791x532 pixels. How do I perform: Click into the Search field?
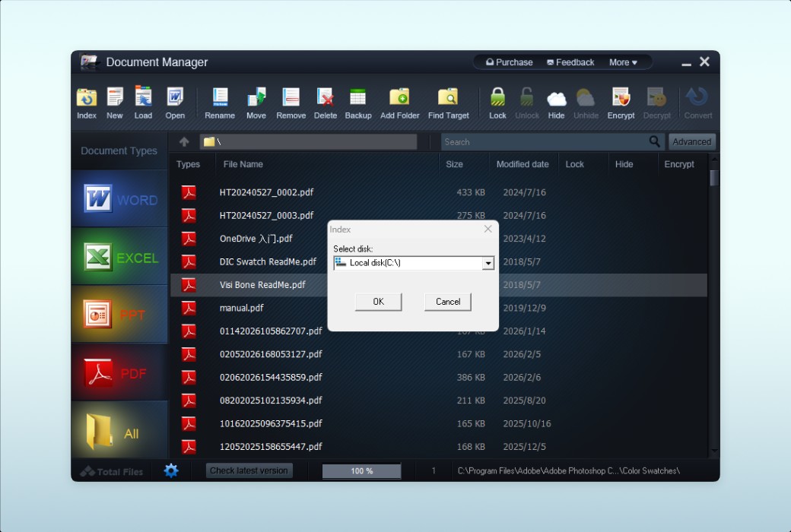click(x=544, y=142)
